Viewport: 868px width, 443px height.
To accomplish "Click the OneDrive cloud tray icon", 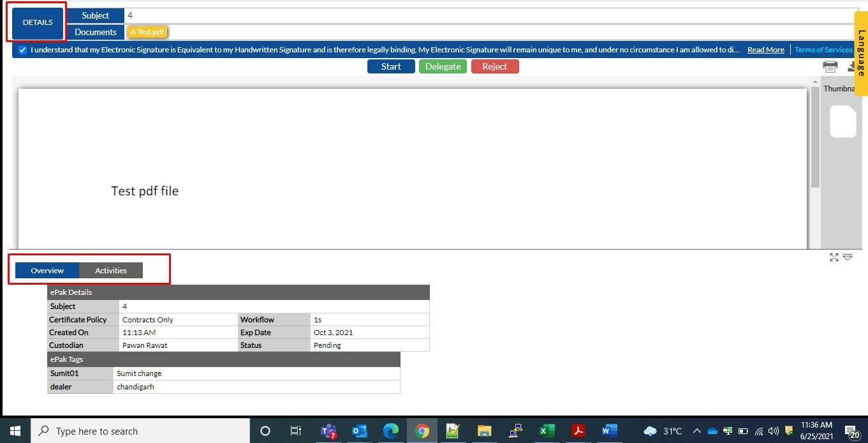I will pos(712,431).
